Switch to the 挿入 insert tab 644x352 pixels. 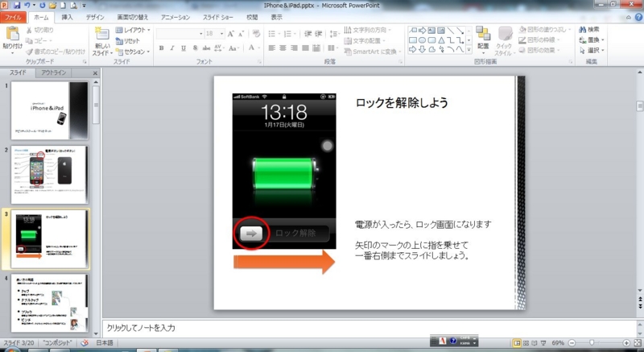pyautogui.click(x=67, y=17)
